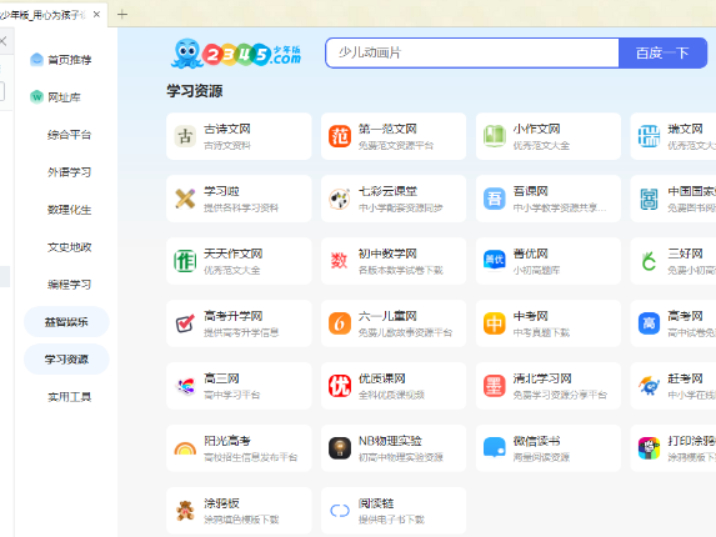This screenshot has width=716, height=537.
Task: Click 初高中物理实验资源 description text
Action: point(400,458)
